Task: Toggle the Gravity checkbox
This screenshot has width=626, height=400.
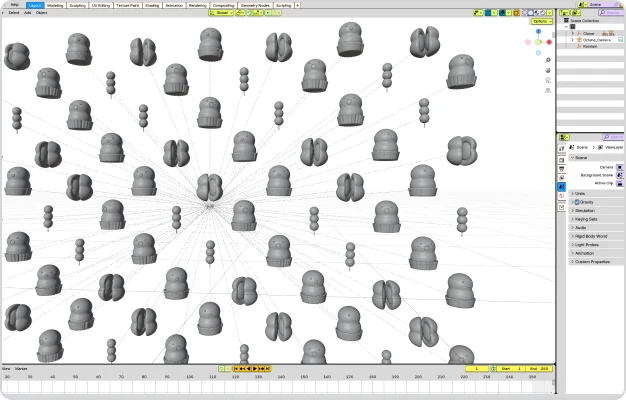Action: coord(577,202)
